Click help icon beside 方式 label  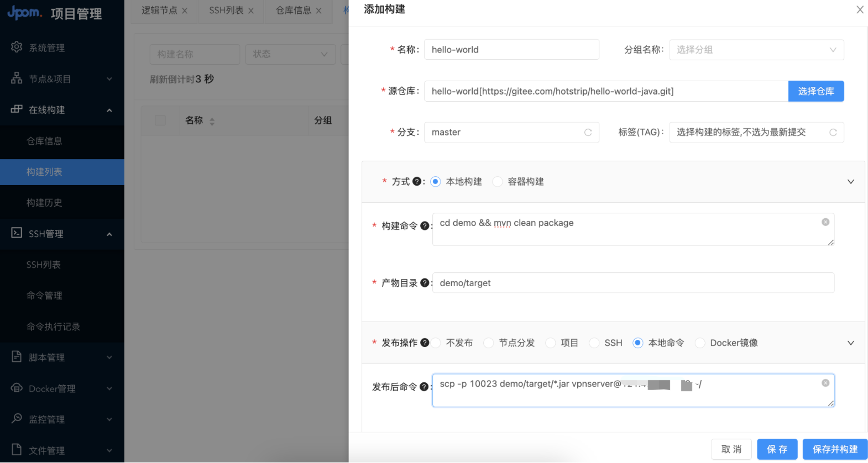pyautogui.click(x=417, y=182)
